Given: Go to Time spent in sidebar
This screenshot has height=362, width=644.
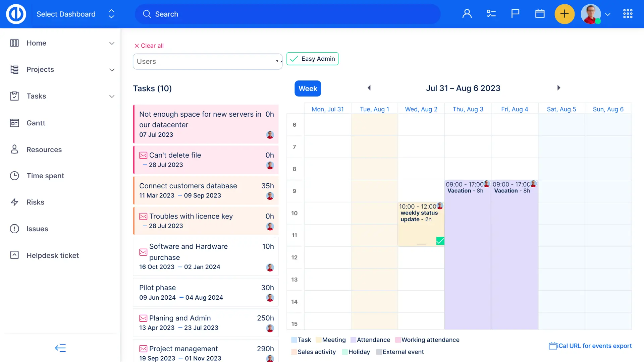Looking at the screenshot, I should pos(45,176).
